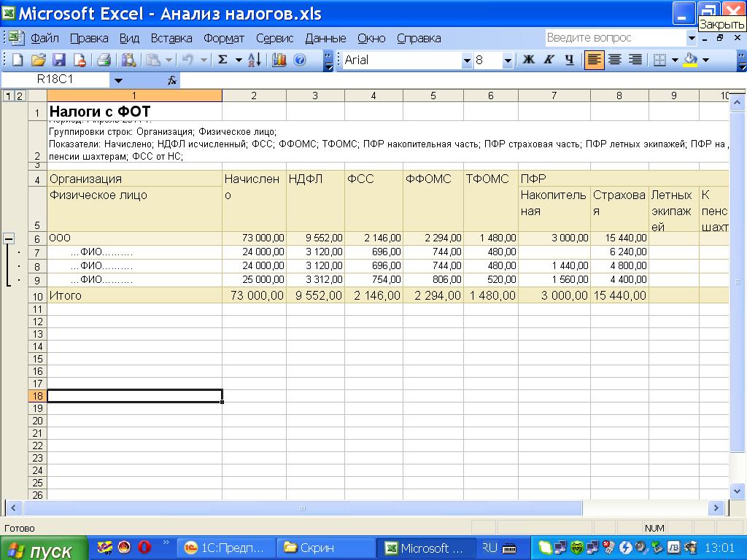Screen dimensions: 747x560
Task: Collapse the ООО row group with minus button
Action: click(x=9, y=238)
